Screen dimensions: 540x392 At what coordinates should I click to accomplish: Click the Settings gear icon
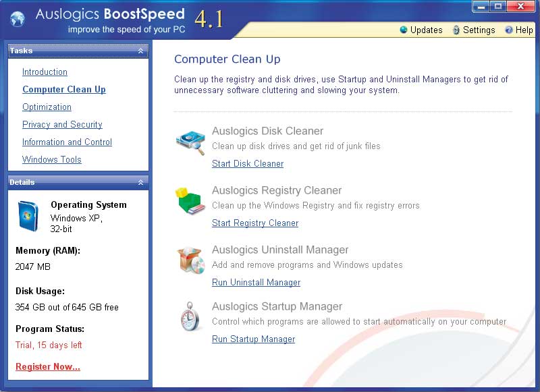click(456, 30)
